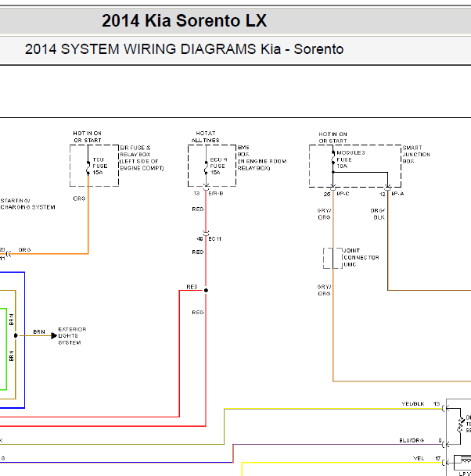The height and width of the screenshot is (476, 471).
Task: Click the I/P-A connector pin 12
Action: point(387,191)
